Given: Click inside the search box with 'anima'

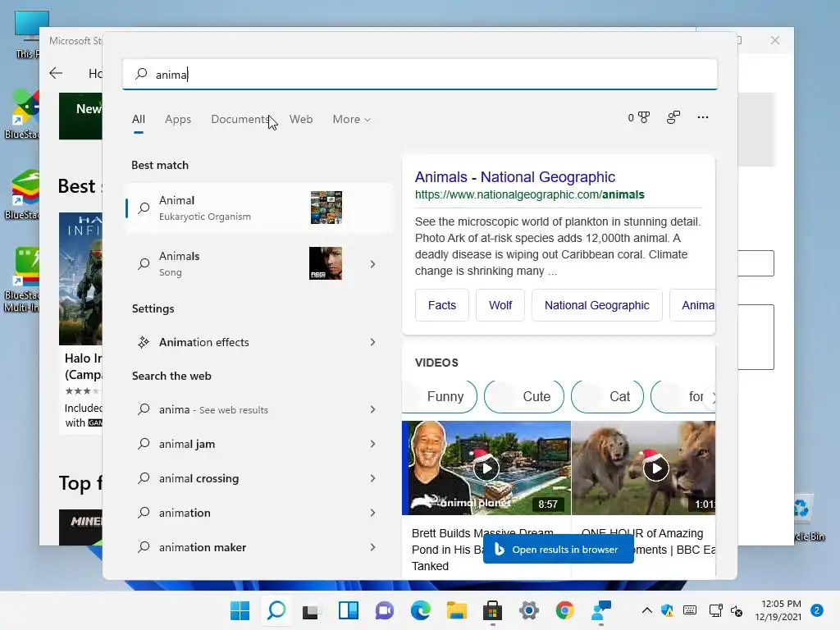Looking at the screenshot, I should (x=420, y=74).
